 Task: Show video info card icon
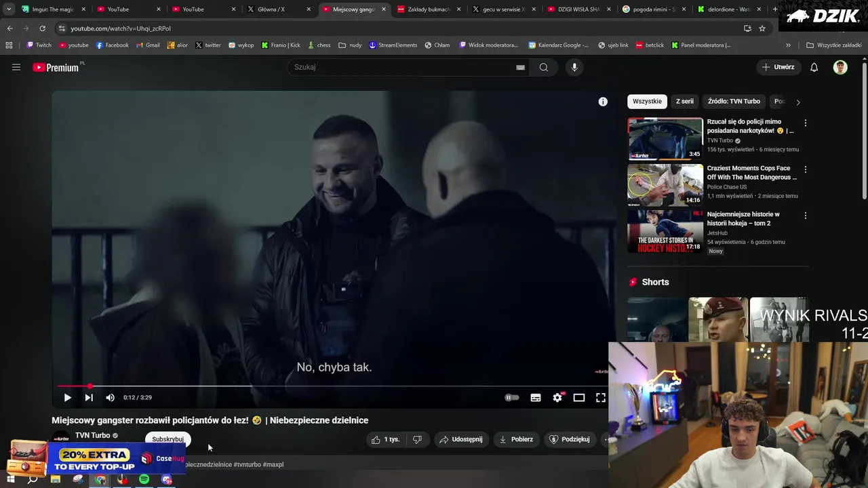click(603, 102)
